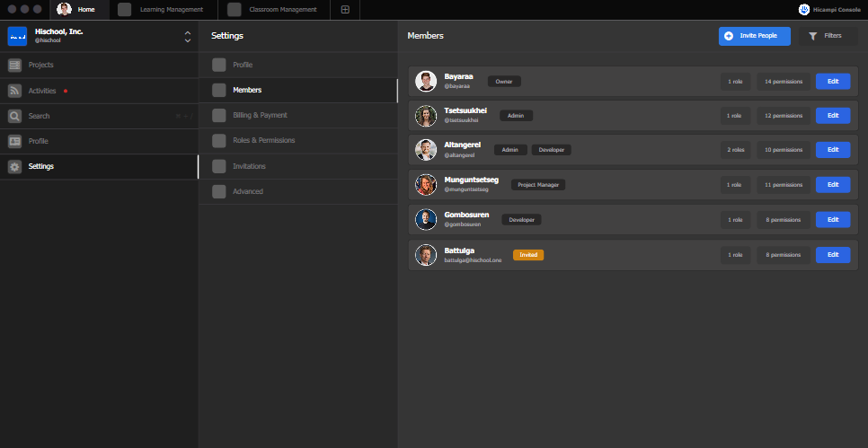This screenshot has height=448, width=868.
Task: Open Profile card icon in sidebar
Action: coord(14,141)
